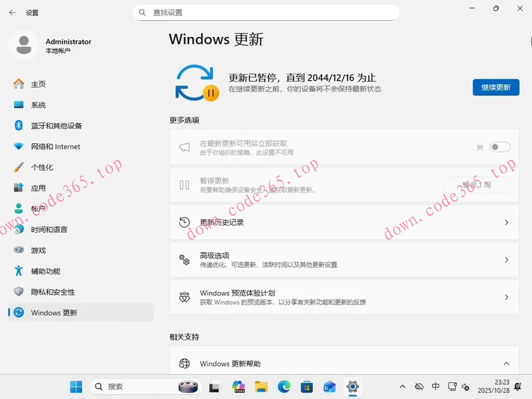Click the 查找设置 search field

coord(265,13)
